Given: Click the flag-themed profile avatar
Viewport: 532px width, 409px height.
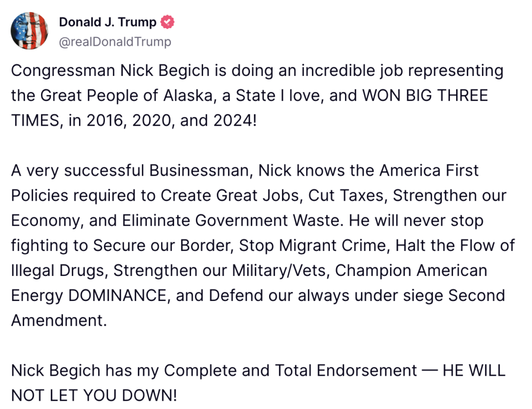Looking at the screenshot, I should point(30,31).
